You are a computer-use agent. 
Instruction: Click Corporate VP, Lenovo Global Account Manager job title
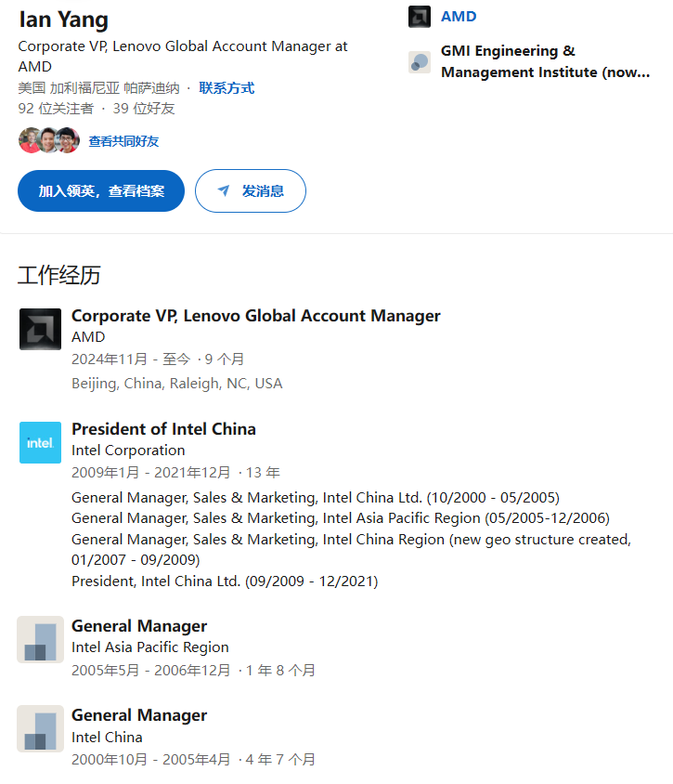(x=256, y=316)
